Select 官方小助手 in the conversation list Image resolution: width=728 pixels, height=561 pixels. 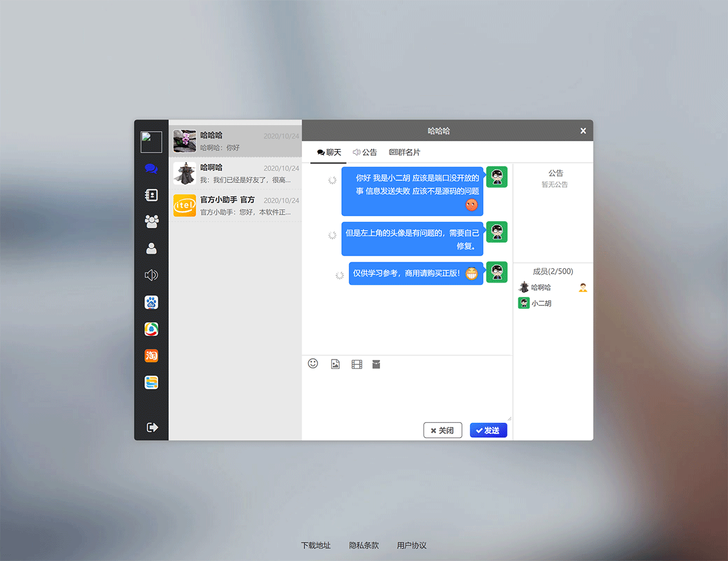(235, 205)
